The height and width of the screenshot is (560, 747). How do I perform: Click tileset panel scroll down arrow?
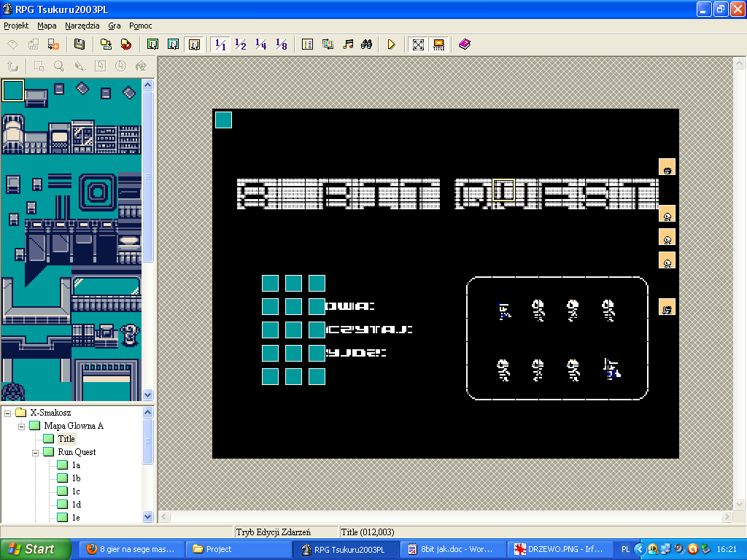click(x=147, y=394)
